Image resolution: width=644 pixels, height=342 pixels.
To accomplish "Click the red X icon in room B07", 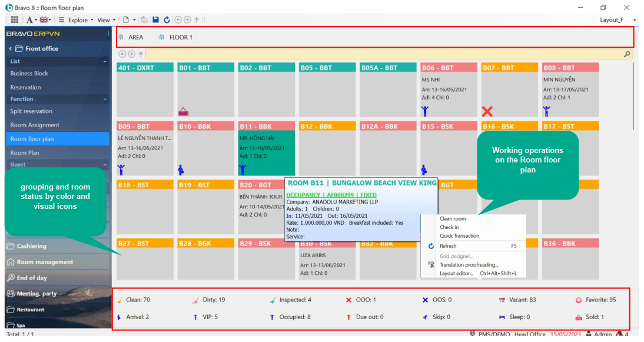I will pos(487,111).
